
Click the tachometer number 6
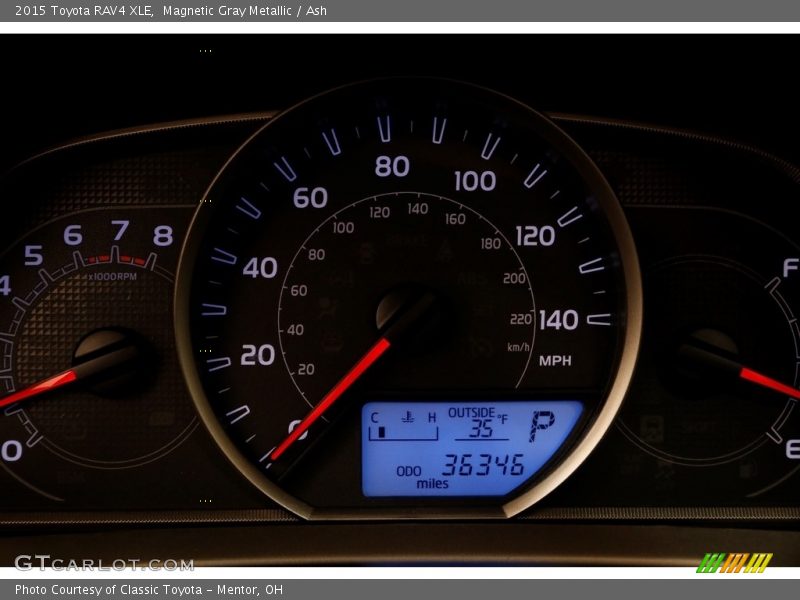click(72, 235)
